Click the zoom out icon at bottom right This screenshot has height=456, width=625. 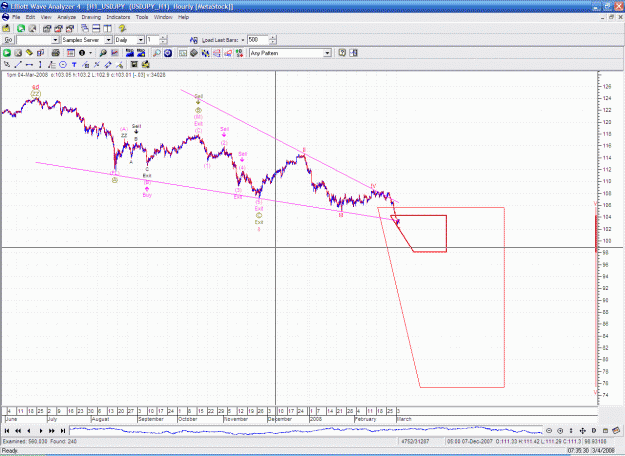pyautogui.click(x=549, y=431)
